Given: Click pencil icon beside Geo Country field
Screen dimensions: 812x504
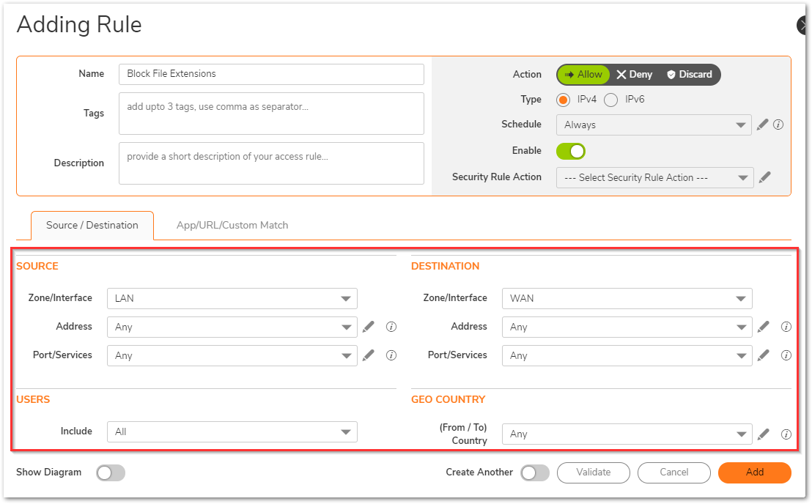Looking at the screenshot, I should point(764,434).
